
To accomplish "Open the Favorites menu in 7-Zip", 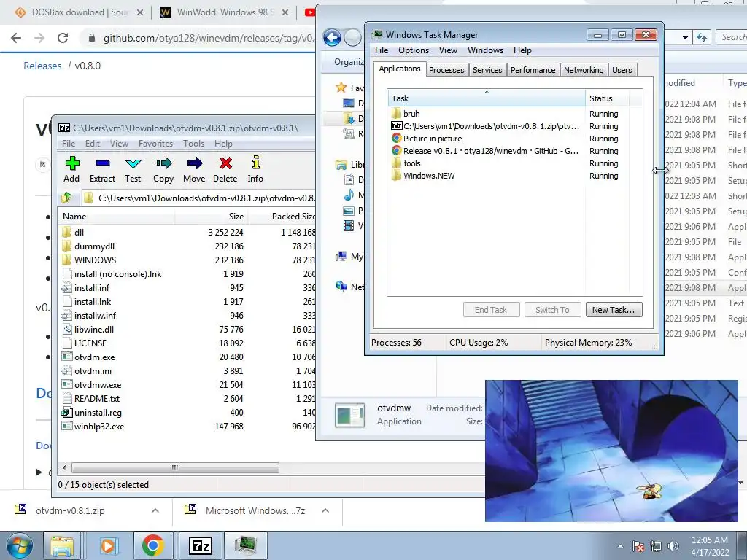I will coord(156,144).
